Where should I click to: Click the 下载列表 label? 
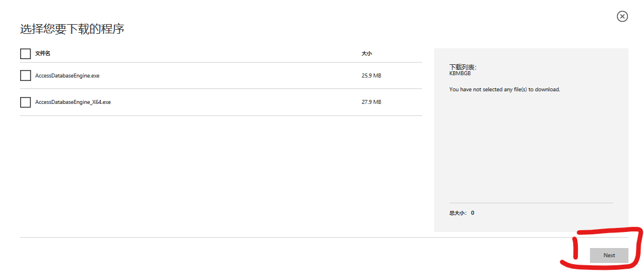tap(463, 67)
